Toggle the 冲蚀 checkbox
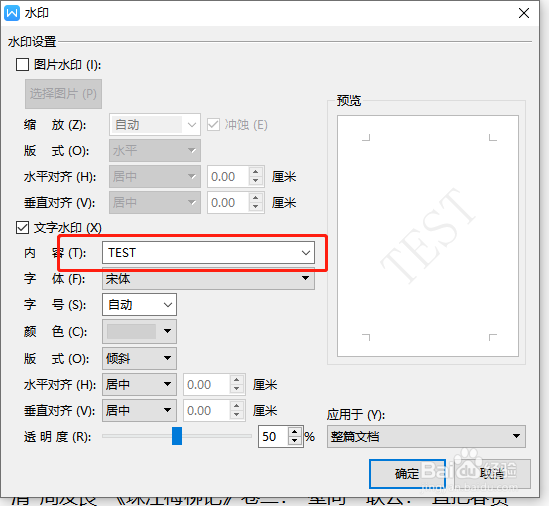Screen dimensions: 549x506 point(213,125)
